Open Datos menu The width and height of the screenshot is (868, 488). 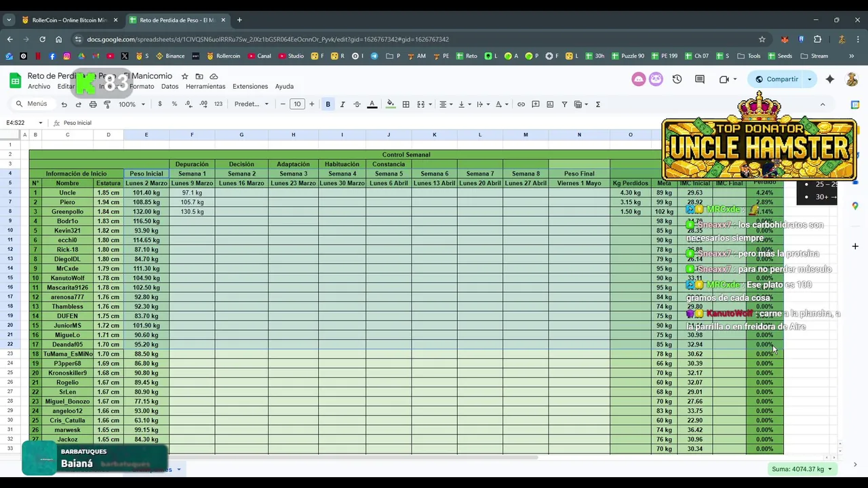pyautogui.click(x=170, y=87)
